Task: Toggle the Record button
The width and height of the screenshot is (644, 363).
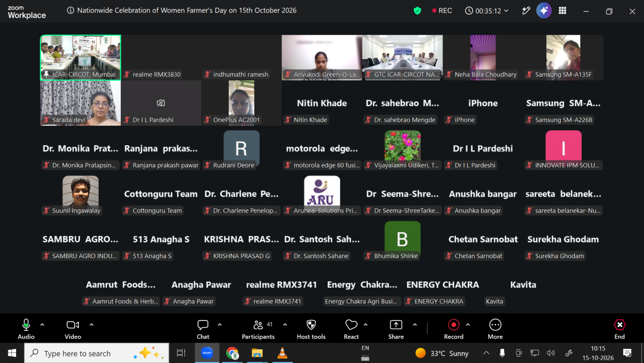Action: pos(453,330)
